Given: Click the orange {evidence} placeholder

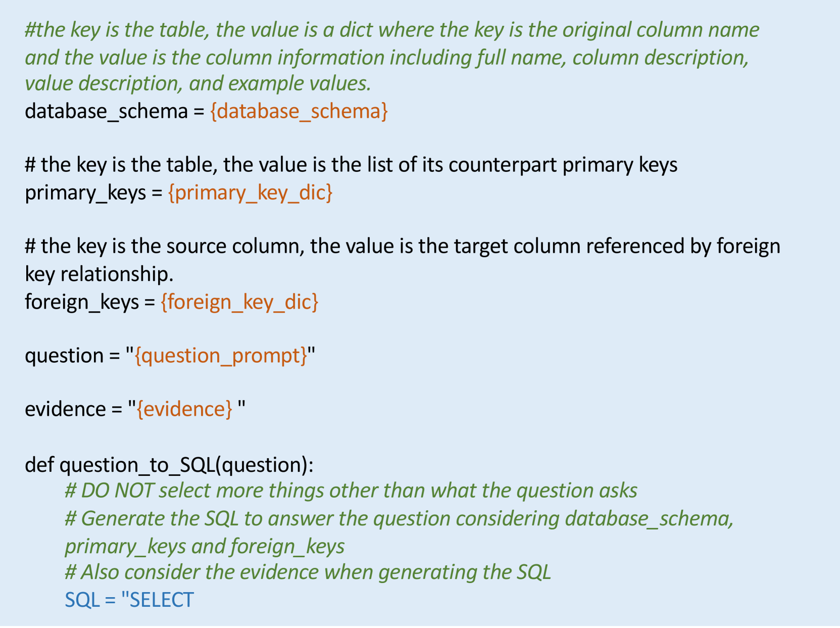Looking at the screenshot, I should click(x=184, y=409).
